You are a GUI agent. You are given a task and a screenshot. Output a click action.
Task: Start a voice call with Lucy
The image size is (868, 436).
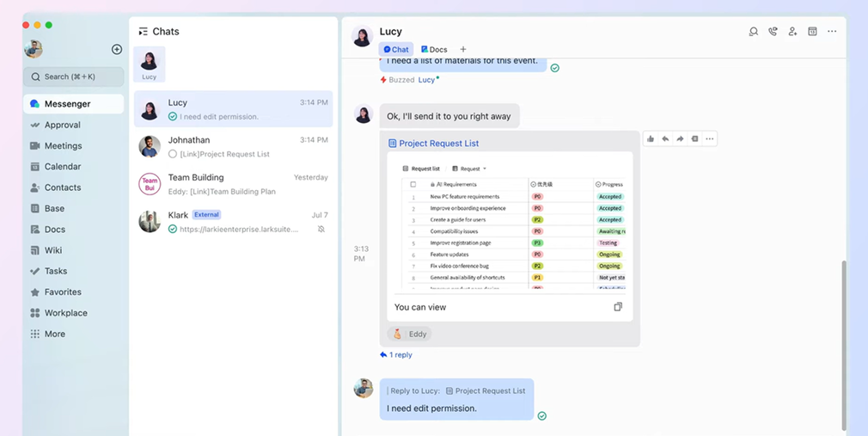click(773, 32)
